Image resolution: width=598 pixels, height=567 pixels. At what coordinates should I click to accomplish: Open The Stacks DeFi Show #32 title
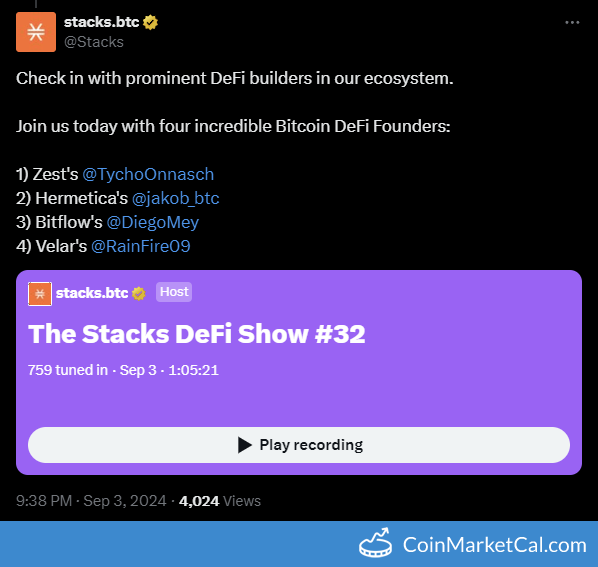(x=197, y=334)
